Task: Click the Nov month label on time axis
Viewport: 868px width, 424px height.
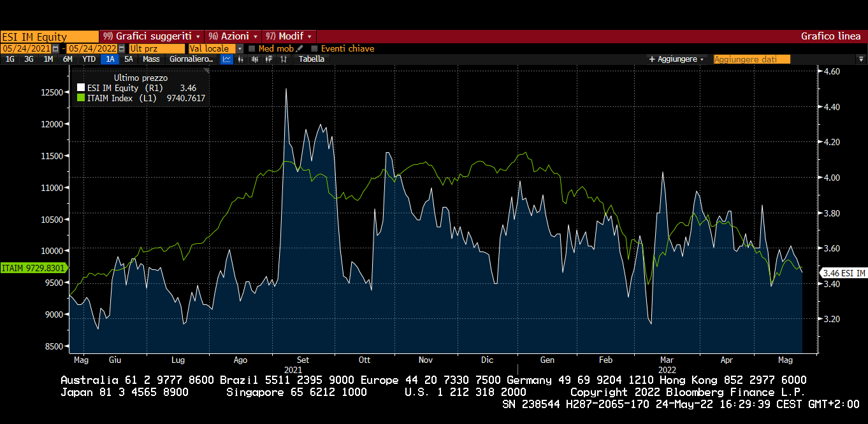Action: pos(426,360)
